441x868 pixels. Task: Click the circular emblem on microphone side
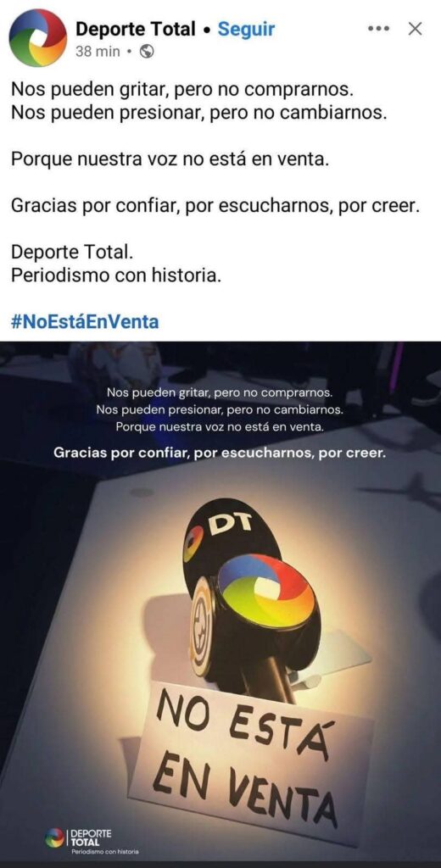click(x=200, y=626)
